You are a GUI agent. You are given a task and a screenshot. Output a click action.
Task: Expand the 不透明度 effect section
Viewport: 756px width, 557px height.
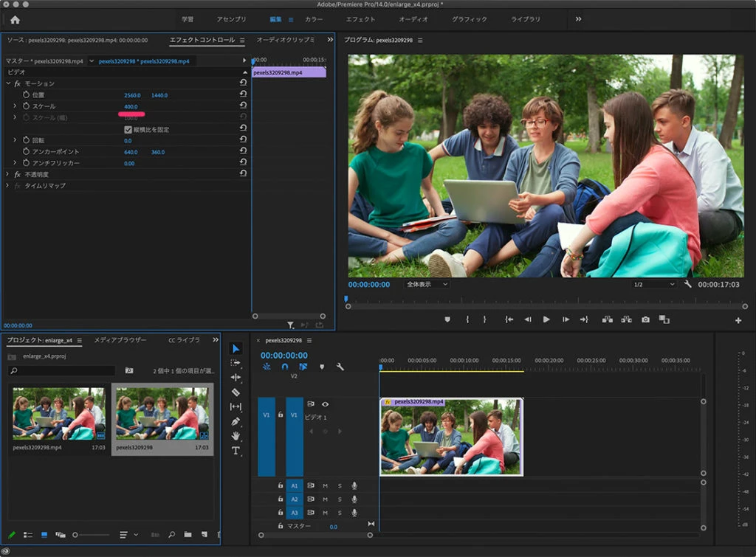click(7, 174)
